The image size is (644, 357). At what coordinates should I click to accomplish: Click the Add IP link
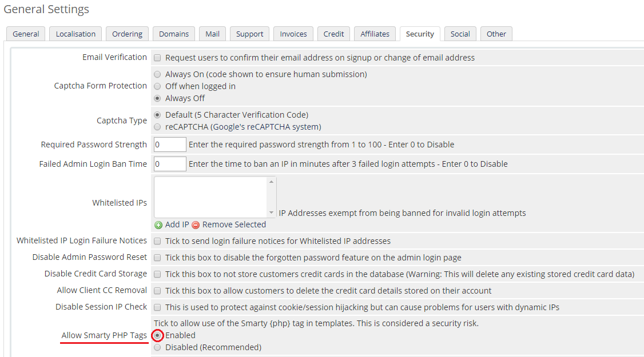click(177, 224)
